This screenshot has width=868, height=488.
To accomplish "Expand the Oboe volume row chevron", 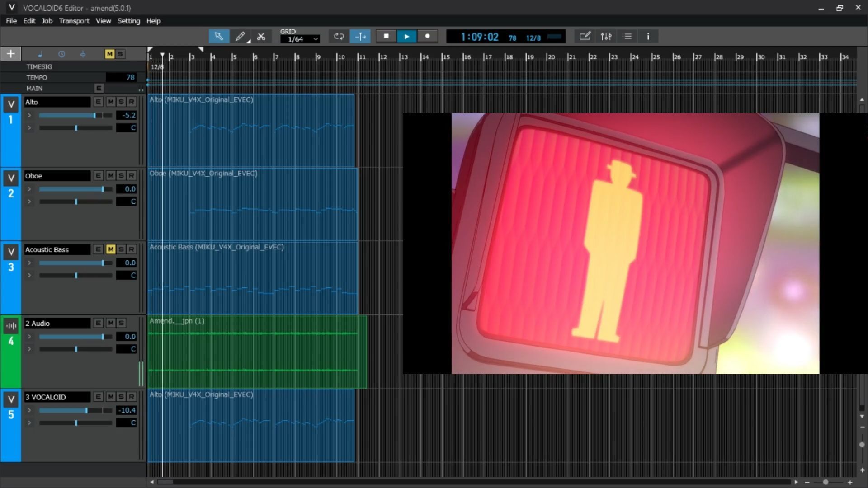I will [x=29, y=189].
